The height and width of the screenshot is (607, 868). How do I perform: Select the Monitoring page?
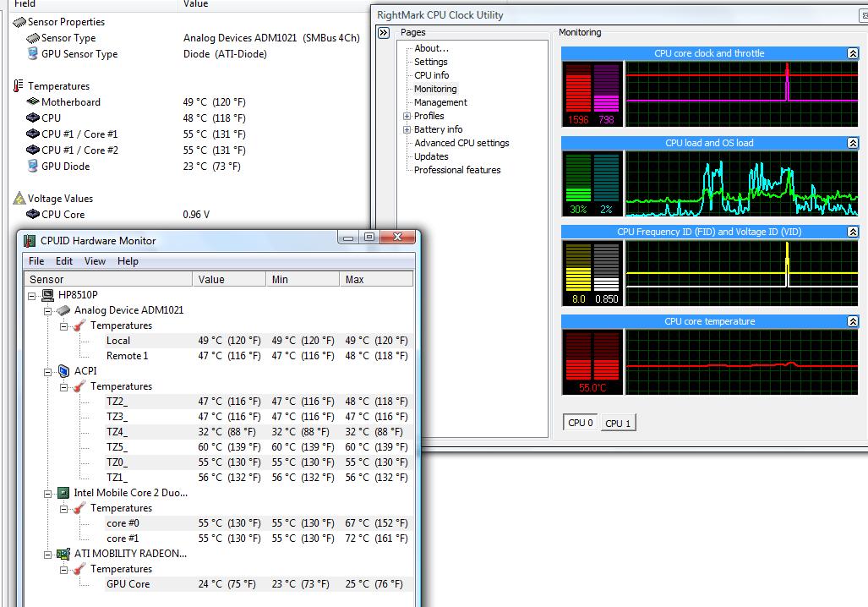pos(435,89)
